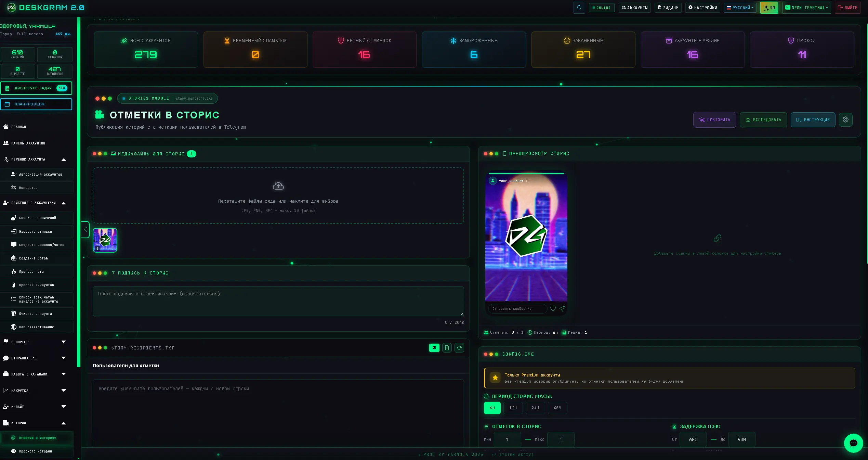Open the Инструкция guide
Image resolution: width=868 pixels, height=460 pixels.
(x=813, y=120)
